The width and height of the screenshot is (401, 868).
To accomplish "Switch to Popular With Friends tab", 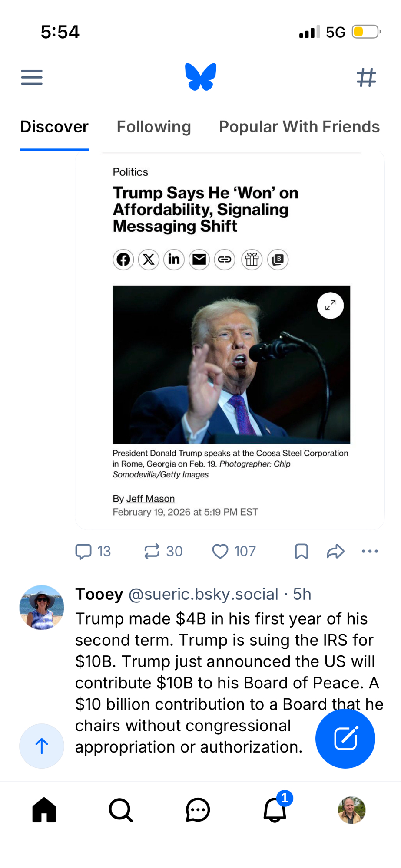I will click(299, 127).
